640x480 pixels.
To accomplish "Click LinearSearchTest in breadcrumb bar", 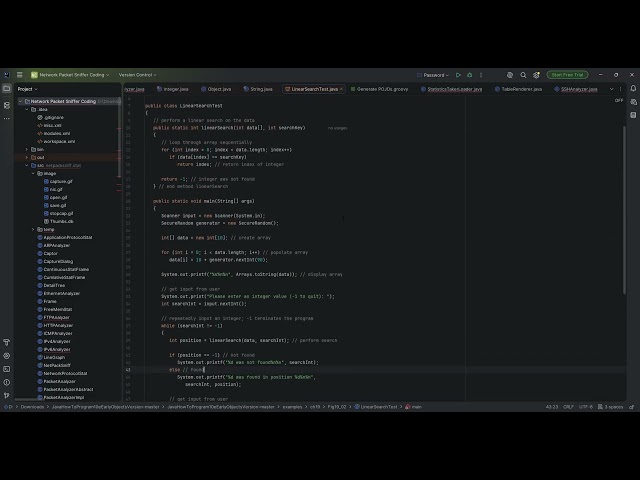I will 376,407.
